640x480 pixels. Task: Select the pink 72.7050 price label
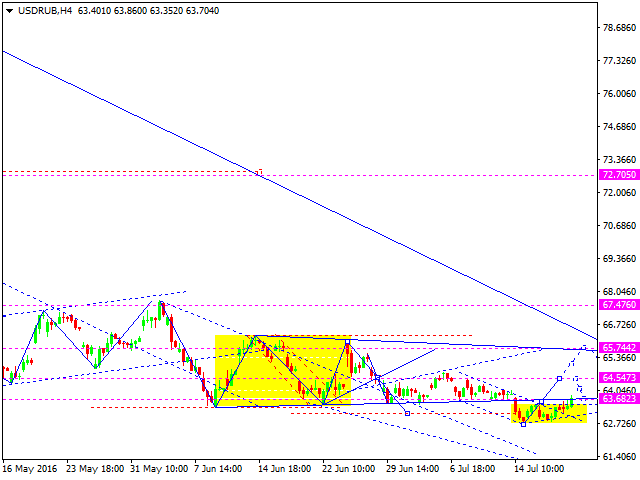[x=619, y=175]
